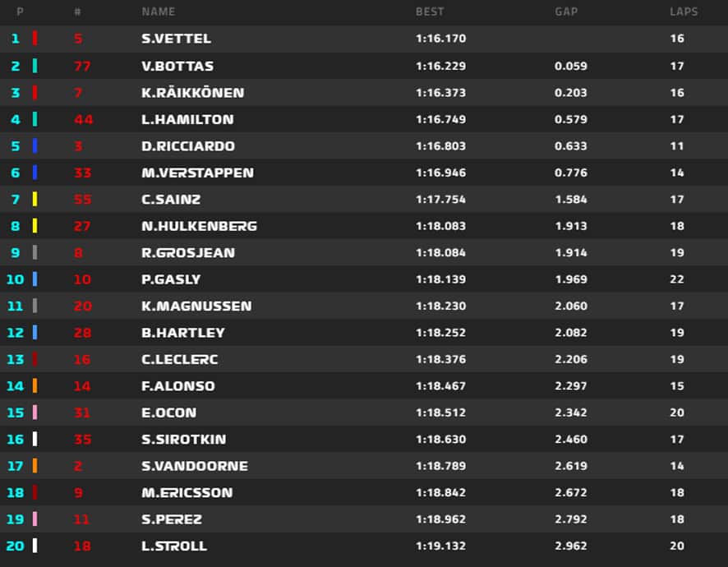
Task: Click the teal team color bar beside V.BOTTAS
Action: coord(35,66)
